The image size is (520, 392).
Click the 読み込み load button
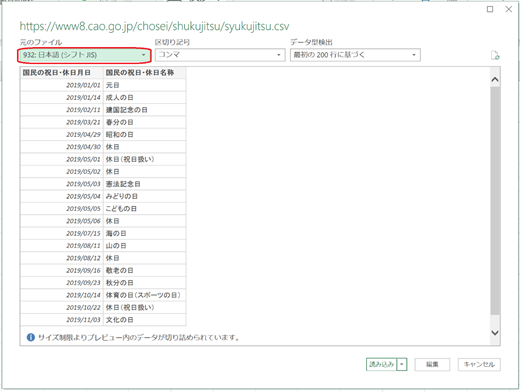(382, 364)
